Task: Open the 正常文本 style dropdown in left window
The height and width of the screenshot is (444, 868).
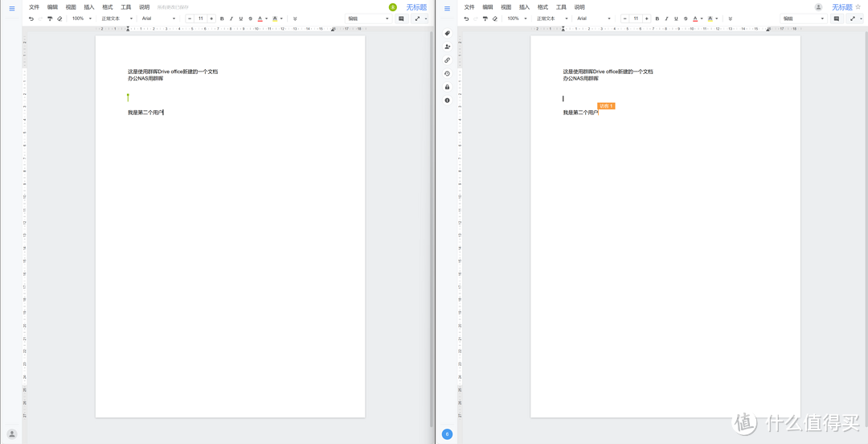Action: coord(117,18)
